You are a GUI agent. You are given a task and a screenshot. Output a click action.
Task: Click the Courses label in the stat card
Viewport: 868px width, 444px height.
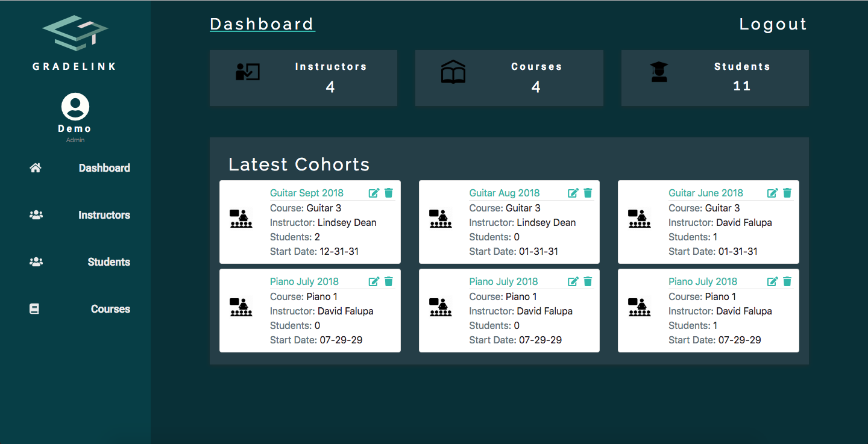point(536,67)
